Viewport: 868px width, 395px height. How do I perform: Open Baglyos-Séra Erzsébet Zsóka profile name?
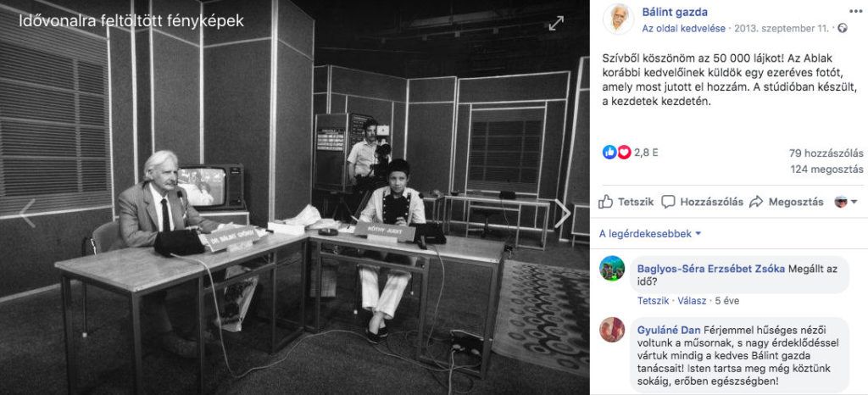click(711, 269)
